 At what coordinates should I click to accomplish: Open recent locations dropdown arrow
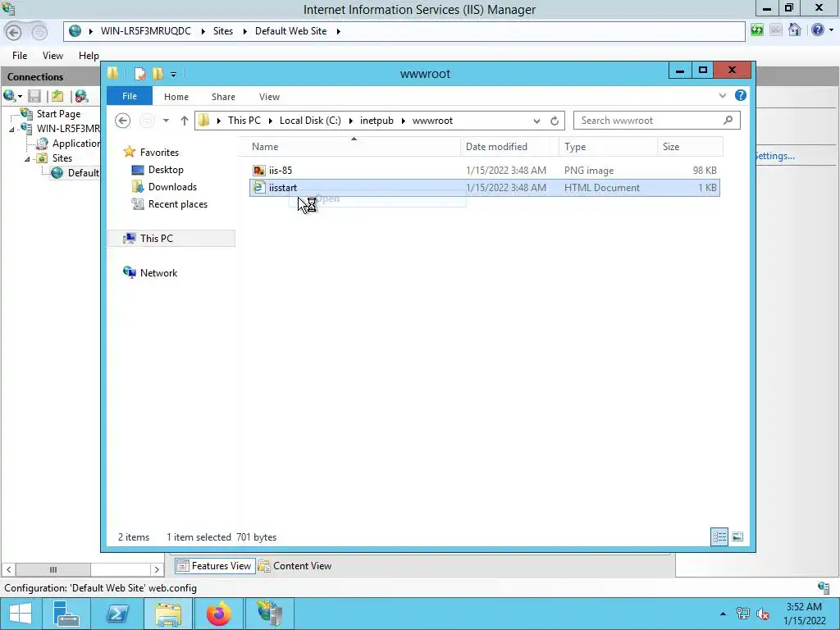coord(166,121)
